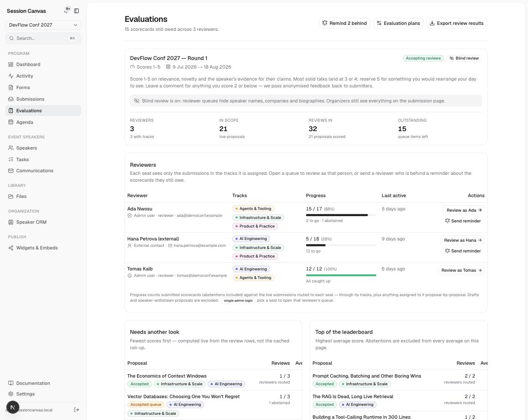
Task: Click Remind 2 behind button
Action: click(x=345, y=23)
